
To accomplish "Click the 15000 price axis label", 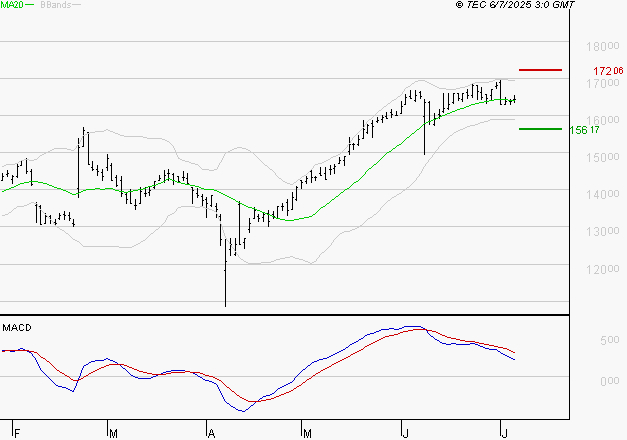I will point(603,157).
